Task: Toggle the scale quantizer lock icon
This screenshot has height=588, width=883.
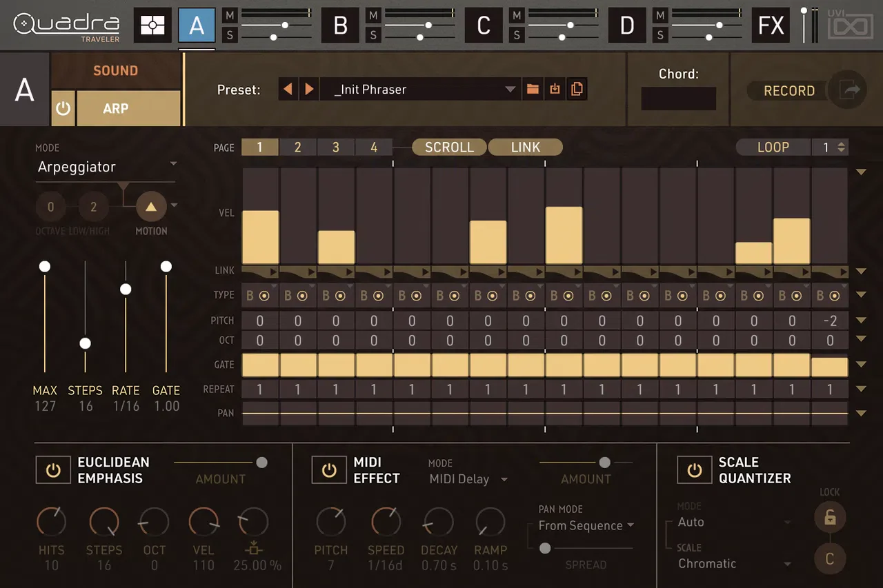Action: [830, 517]
